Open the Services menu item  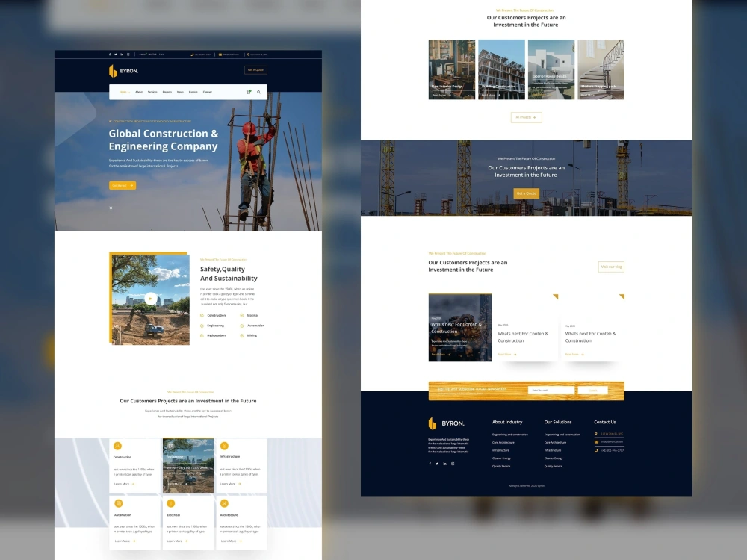pos(152,92)
